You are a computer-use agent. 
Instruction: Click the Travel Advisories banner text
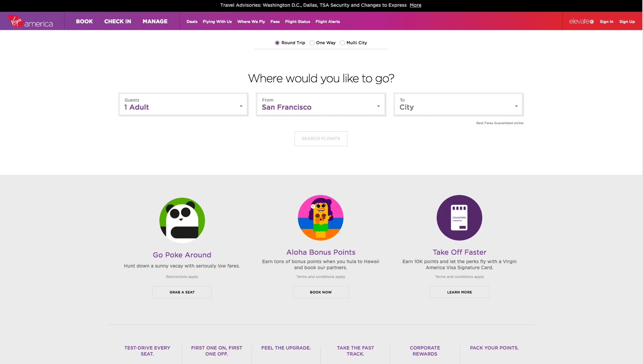313,5
